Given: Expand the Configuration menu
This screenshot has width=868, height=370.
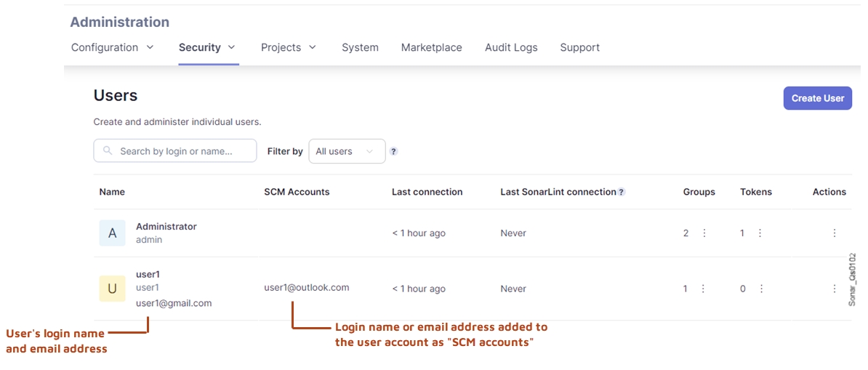Looking at the screenshot, I should coord(113,47).
